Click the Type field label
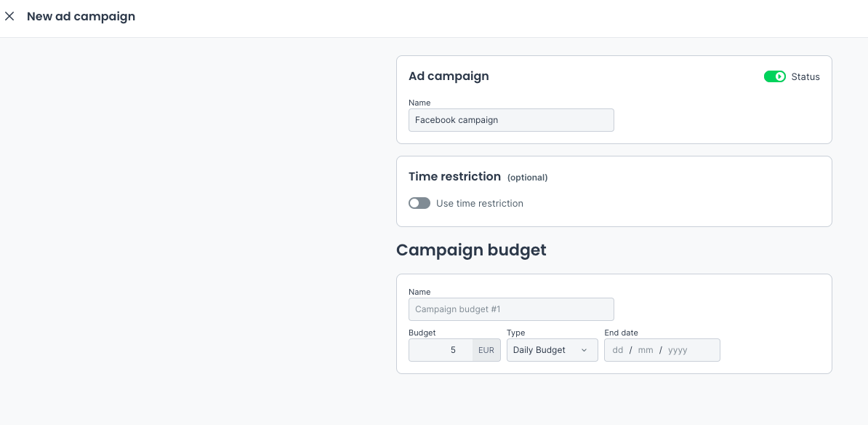The width and height of the screenshot is (868, 425). click(x=515, y=333)
